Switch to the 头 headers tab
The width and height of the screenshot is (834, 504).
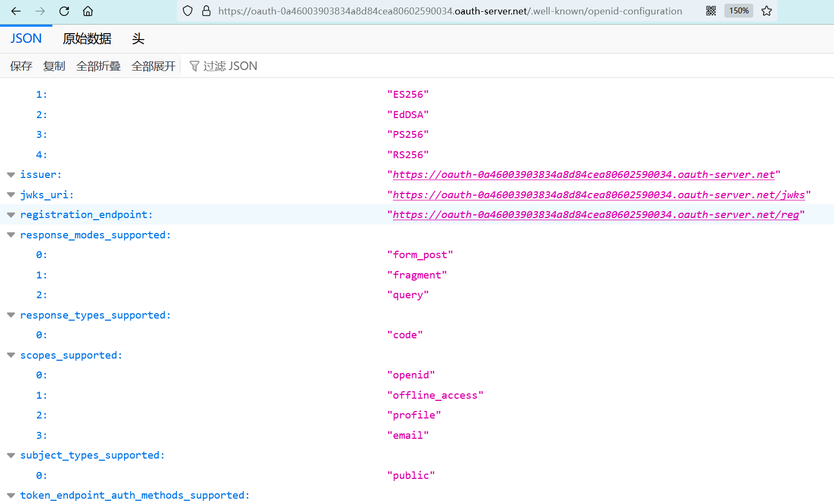point(138,39)
